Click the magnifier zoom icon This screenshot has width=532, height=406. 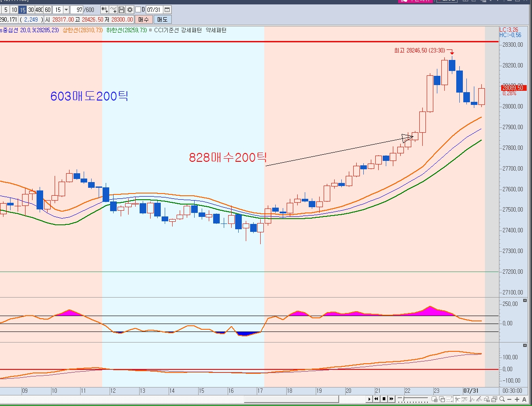coord(502,399)
